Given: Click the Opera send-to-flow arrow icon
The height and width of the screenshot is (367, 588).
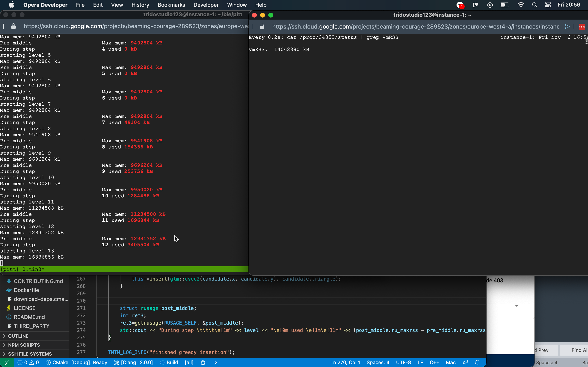Looking at the screenshot, I should [567, 27].
